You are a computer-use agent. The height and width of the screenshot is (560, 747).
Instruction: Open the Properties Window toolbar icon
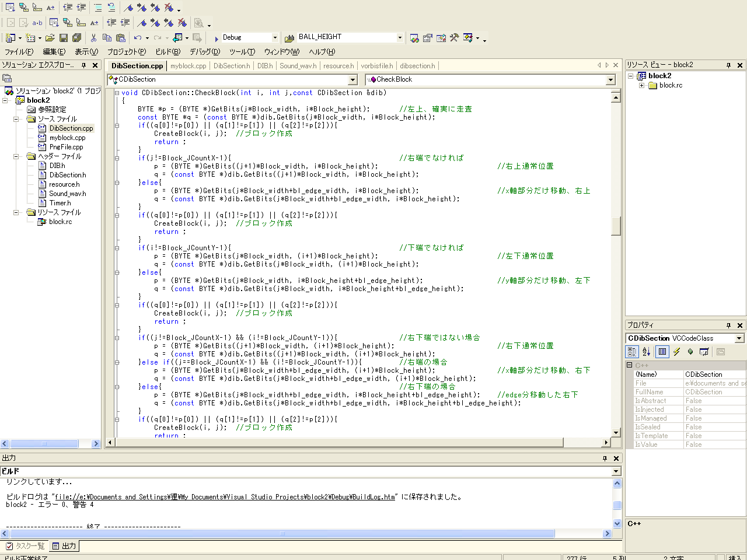428,38
